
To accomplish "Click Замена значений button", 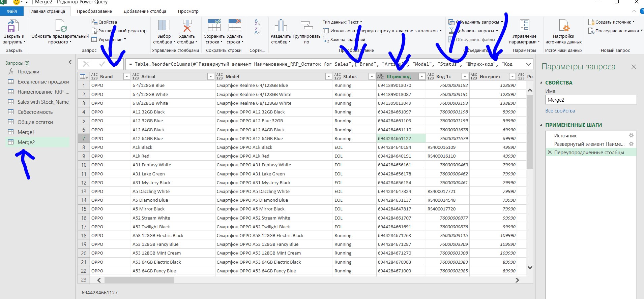I will coord(344,39).
